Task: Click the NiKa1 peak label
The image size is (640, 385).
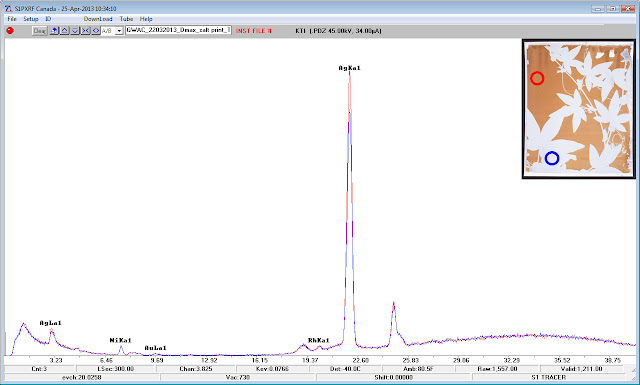Action: [x=120, y=340]
